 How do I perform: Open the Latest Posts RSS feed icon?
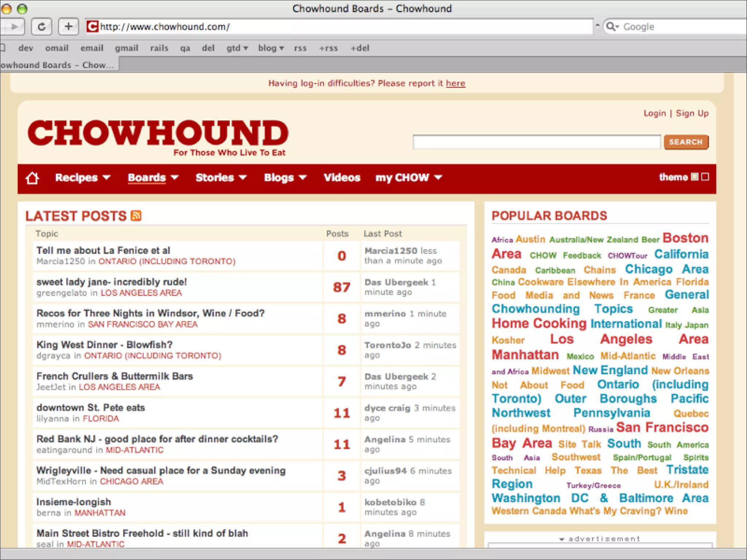click(x=136, y=216)
